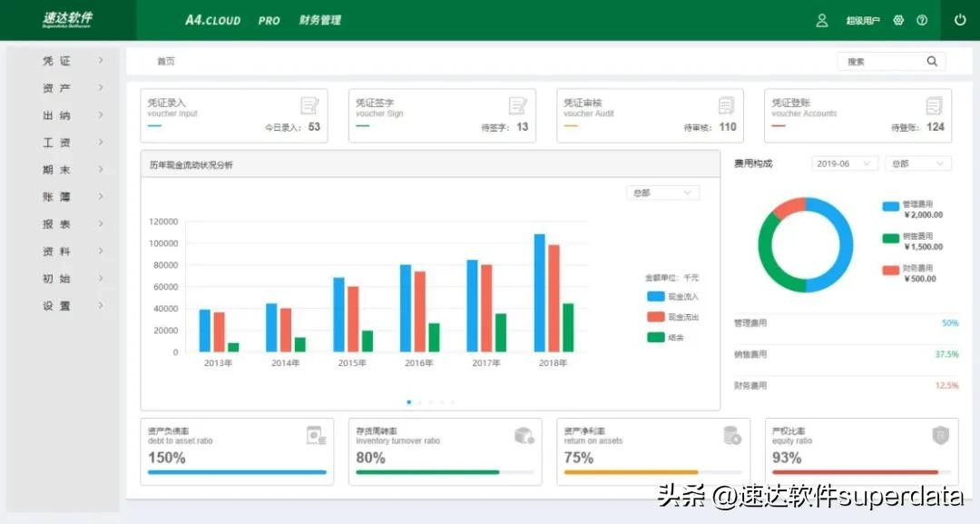
Task: Open settings gear icon in top bar
Action: pos(898,20)
